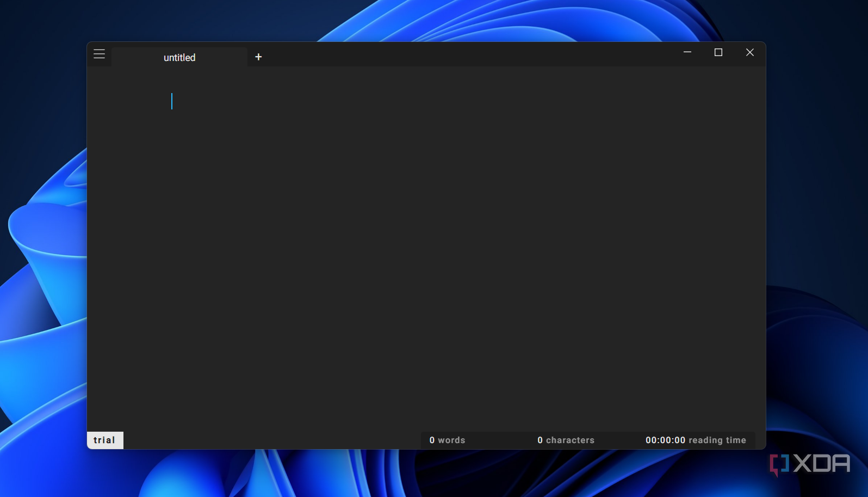Close the editor window
Image resolution: width=868 pixels, height=497 pixels.
click(750, 52)
